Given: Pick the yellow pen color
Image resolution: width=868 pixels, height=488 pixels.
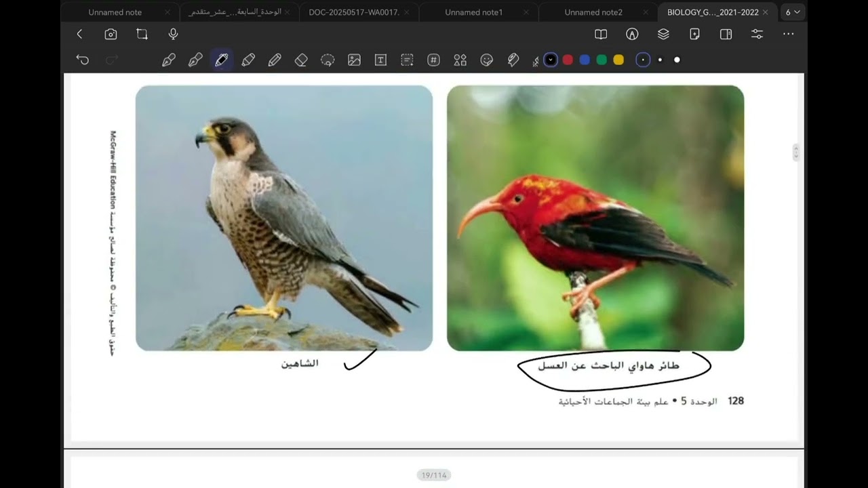Looking at the screenshot, I should (x=618, y=60).
